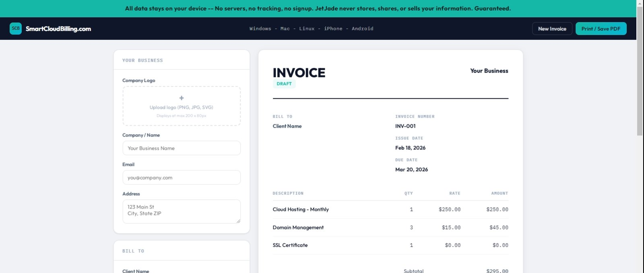
Task: Focus the Email input field
Action: (x=182, y=178)
